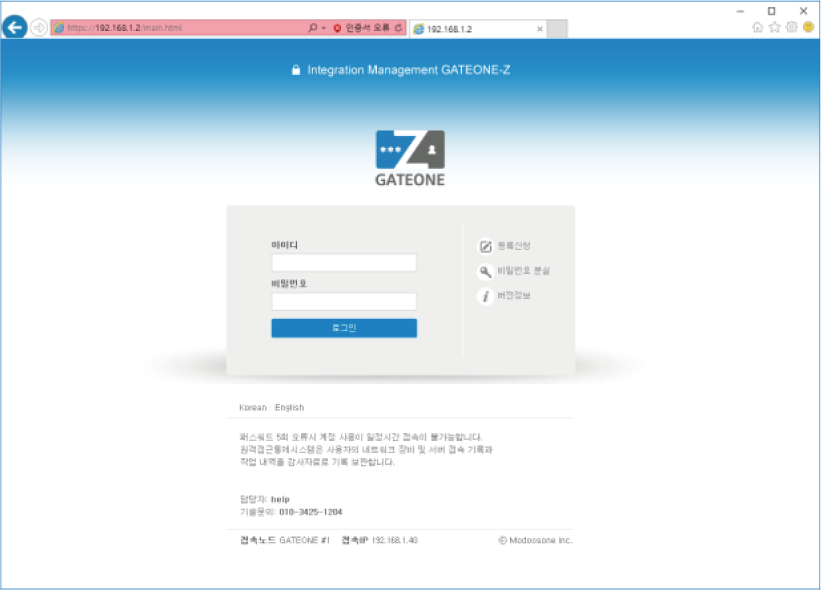Click the 버전정보 info icon
The height and width of the screenshot is (593, 823).
click(486, 297)
